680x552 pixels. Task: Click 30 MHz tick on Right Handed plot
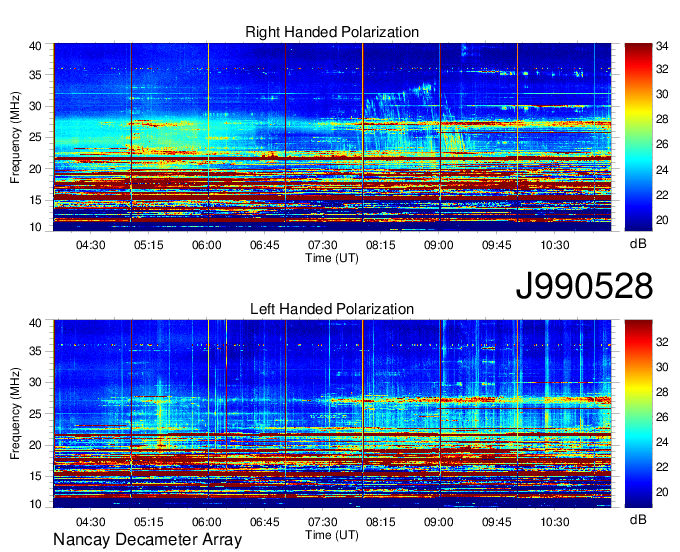(x=36, y=106)
